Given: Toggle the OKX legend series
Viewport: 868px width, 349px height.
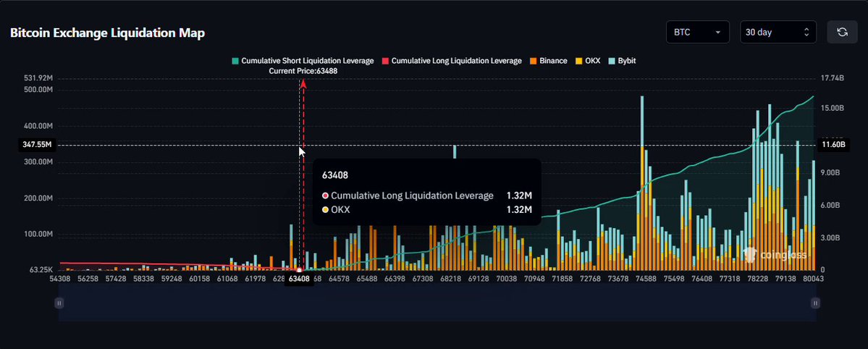Looking at the screenshot, I should pos(588,61).
